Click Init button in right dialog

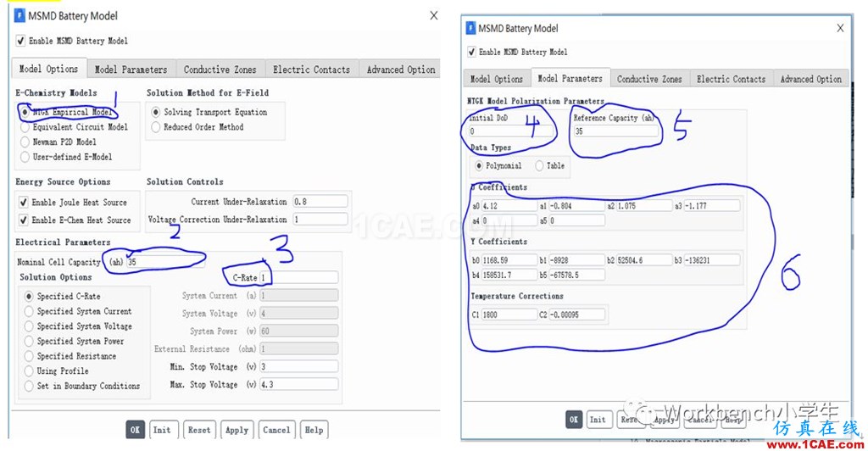(x=598, y=420)
